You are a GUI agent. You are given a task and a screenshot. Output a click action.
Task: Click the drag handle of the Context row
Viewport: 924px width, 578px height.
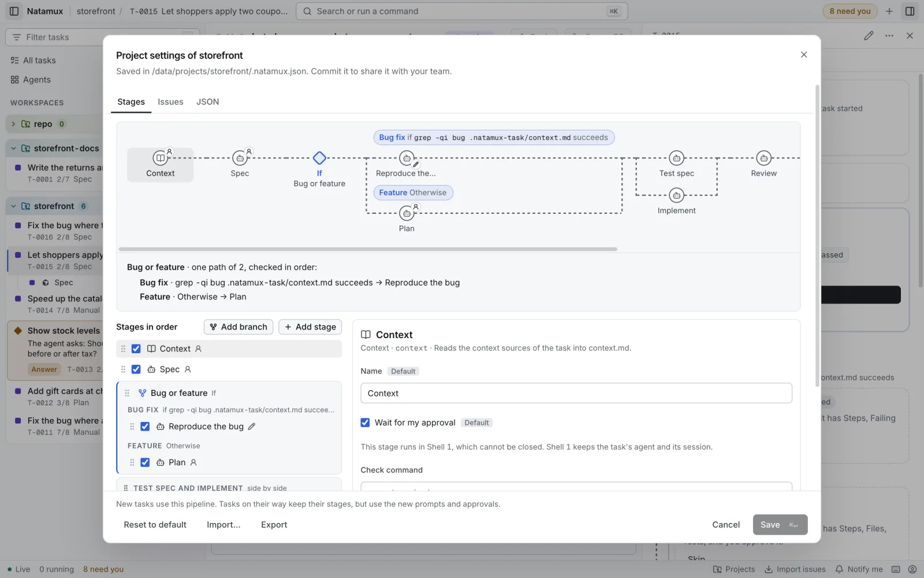(x=123, y=349)
